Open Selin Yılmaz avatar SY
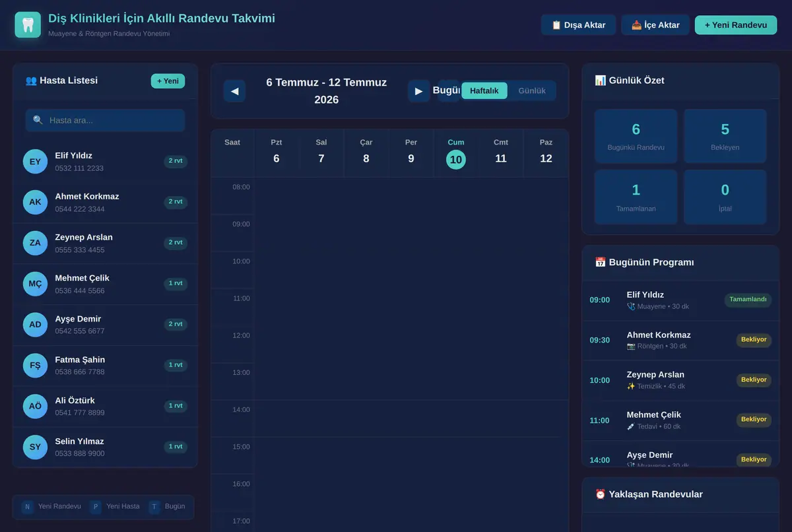The image size is (792, 532). [x=35, y=447]
